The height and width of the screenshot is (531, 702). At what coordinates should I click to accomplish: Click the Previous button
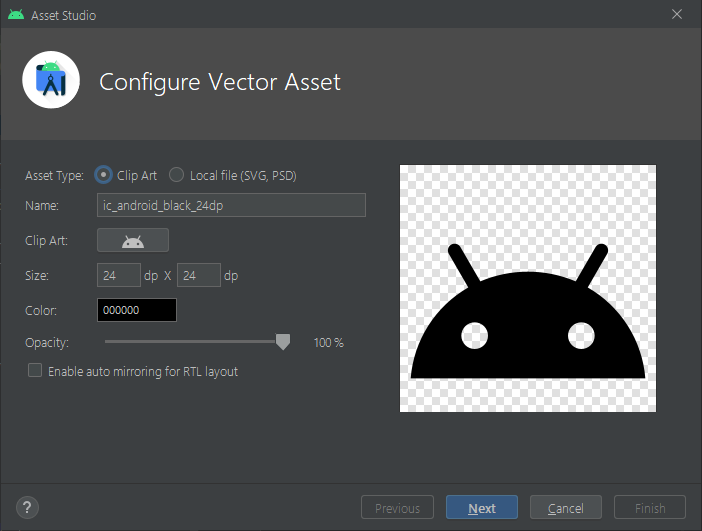coord(398,507)
